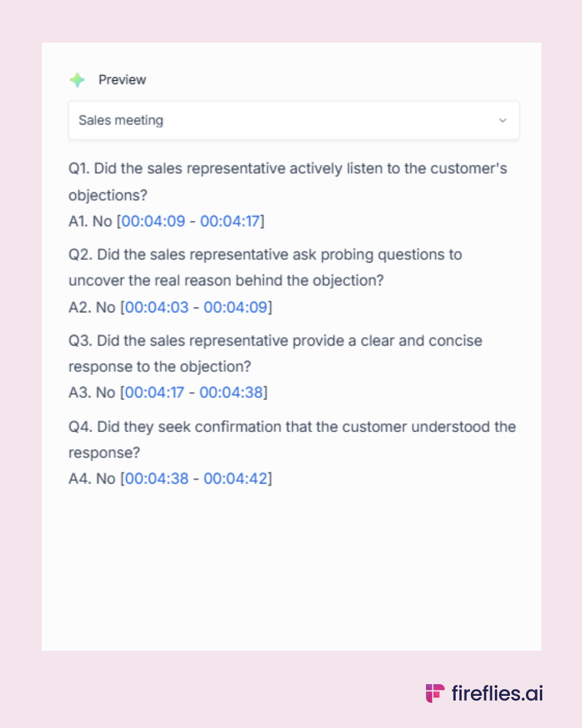Click the A1 "No" answer text
The image size is (582, 728).
coord(102,221)
